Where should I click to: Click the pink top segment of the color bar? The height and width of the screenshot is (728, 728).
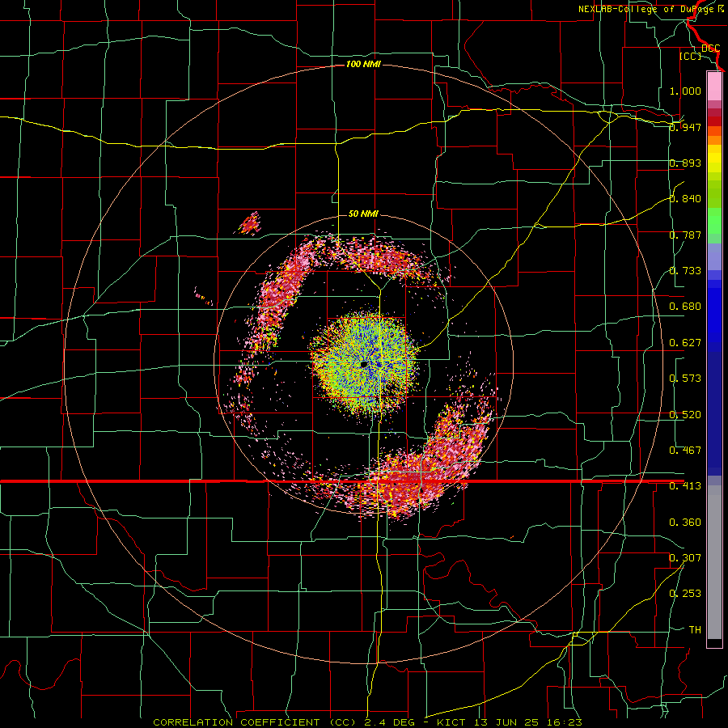(x=714, y=87)
